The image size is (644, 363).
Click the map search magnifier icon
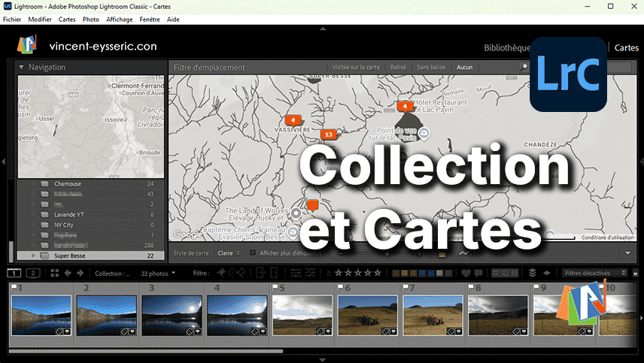point(524,67)
